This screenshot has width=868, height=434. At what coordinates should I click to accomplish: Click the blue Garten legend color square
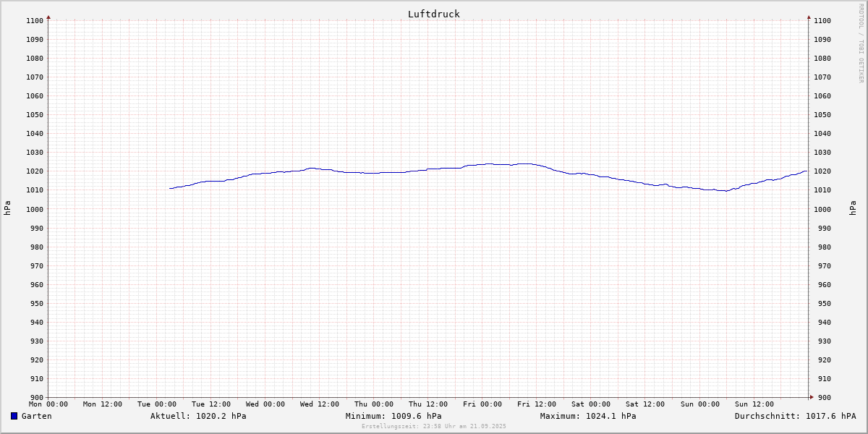point(14,416)
